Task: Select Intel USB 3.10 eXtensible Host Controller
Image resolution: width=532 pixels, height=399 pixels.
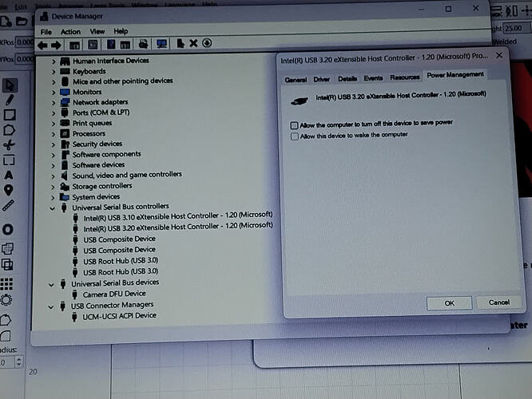Action: coord(178,215)
